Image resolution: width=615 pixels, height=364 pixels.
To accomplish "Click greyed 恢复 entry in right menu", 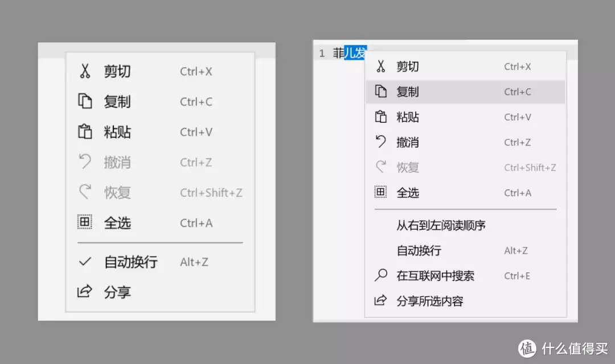I will 408,168.
